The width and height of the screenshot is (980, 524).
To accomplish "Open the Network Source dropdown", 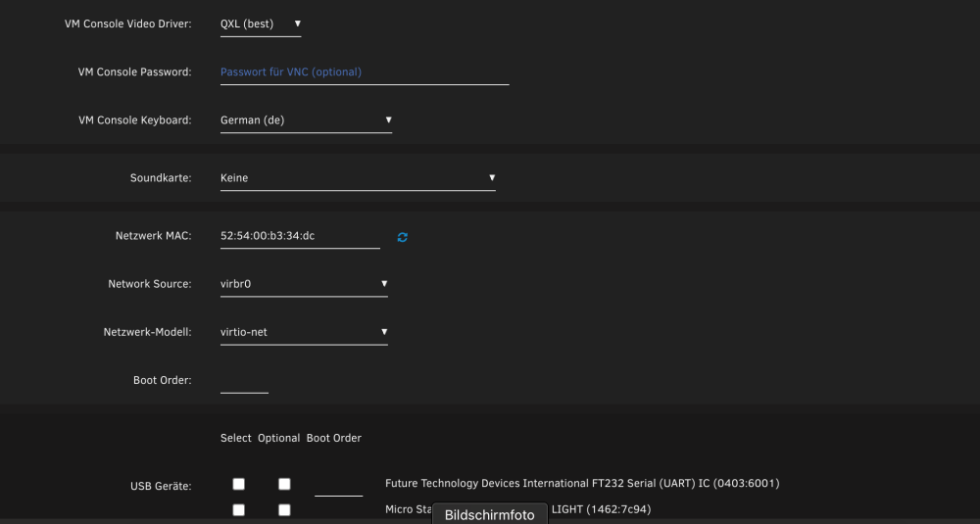I will tap(304, 285).
